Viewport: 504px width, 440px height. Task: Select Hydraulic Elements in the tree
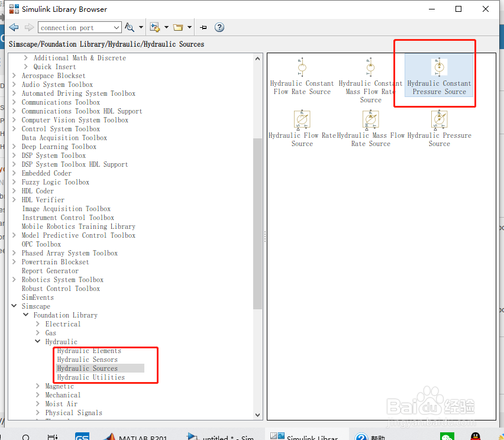[x=89, y=351]
